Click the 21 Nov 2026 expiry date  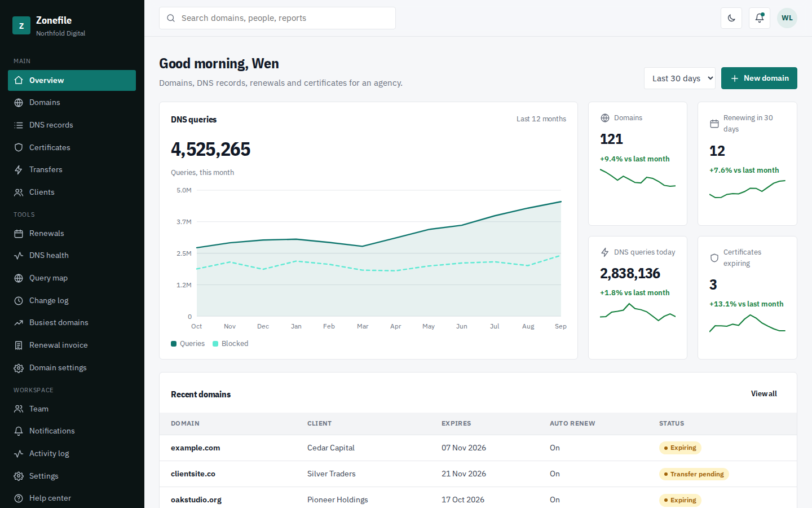point(464,474)
